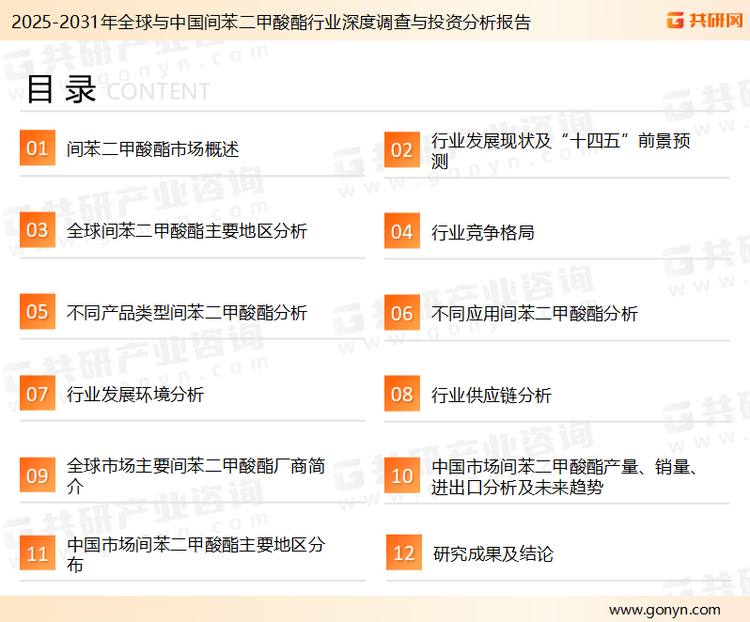Select entry 行业供应链分析
This screenshot has height=622, width=750.
pyautogui.click(x=491, y=395)
